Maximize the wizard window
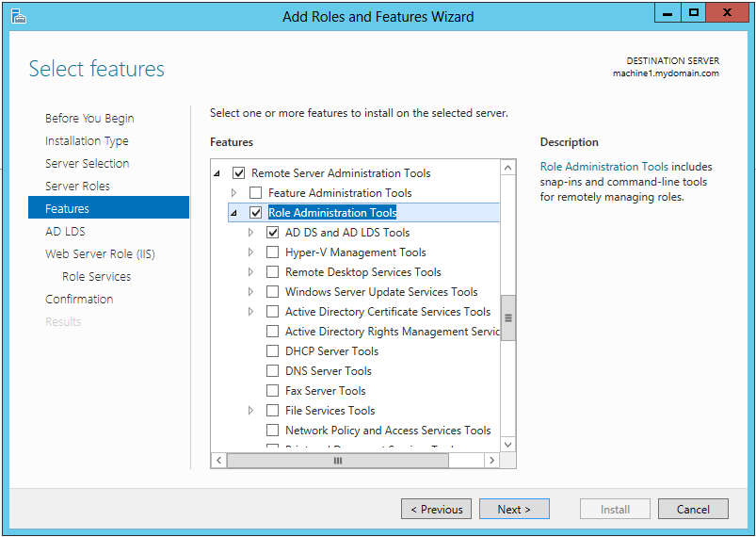The image size is (756, 537). 694,13
